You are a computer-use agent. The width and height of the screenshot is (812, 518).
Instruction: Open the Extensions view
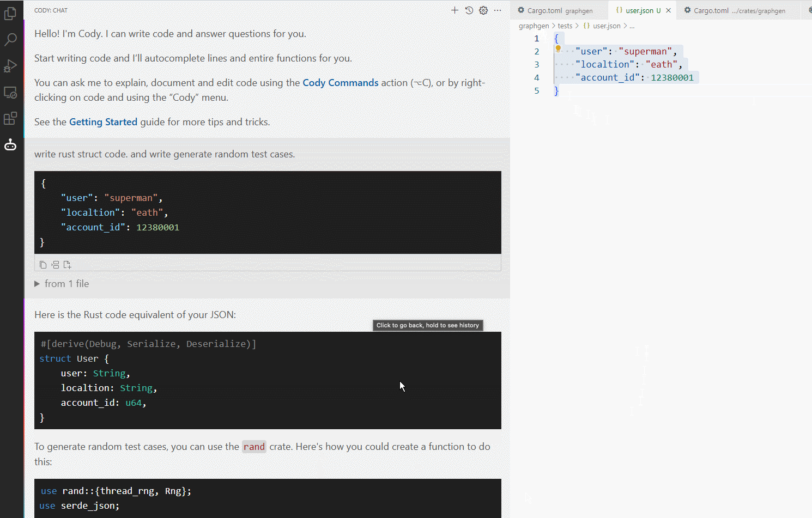10,118
